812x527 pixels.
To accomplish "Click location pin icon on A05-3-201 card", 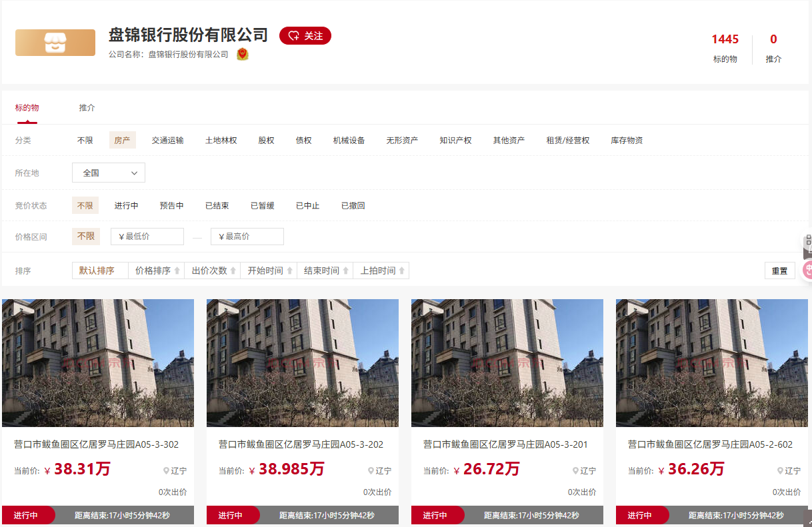I will click(576, 470).
